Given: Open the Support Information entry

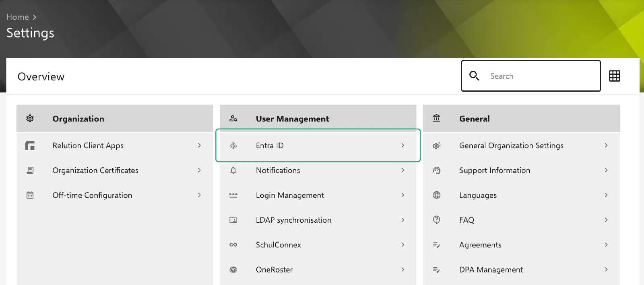Looking at the screenshot, I should (521, 170).
